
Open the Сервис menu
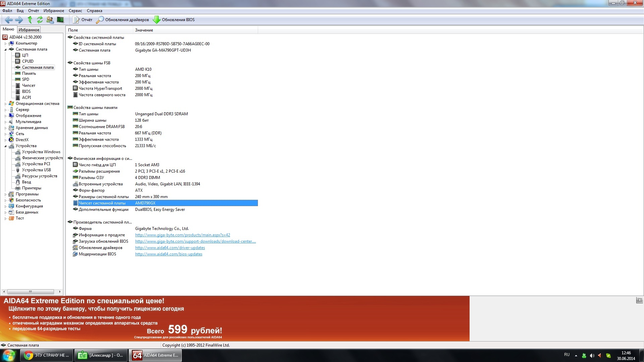point(75,11)
